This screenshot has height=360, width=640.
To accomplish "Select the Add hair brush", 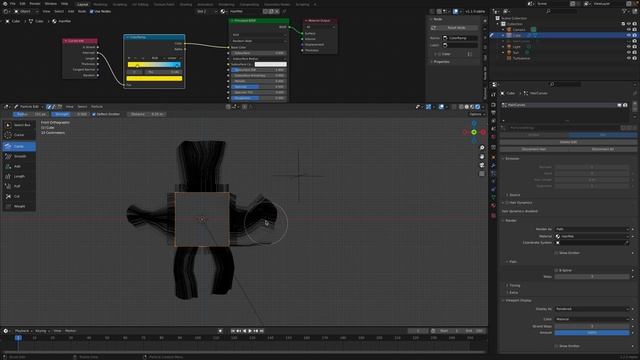I will pos(19,167).
